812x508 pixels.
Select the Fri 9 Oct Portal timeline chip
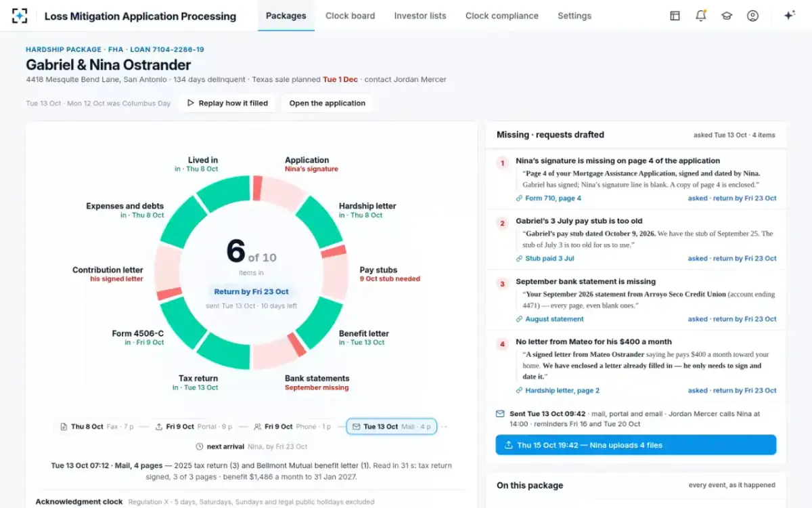coord(194,427)
